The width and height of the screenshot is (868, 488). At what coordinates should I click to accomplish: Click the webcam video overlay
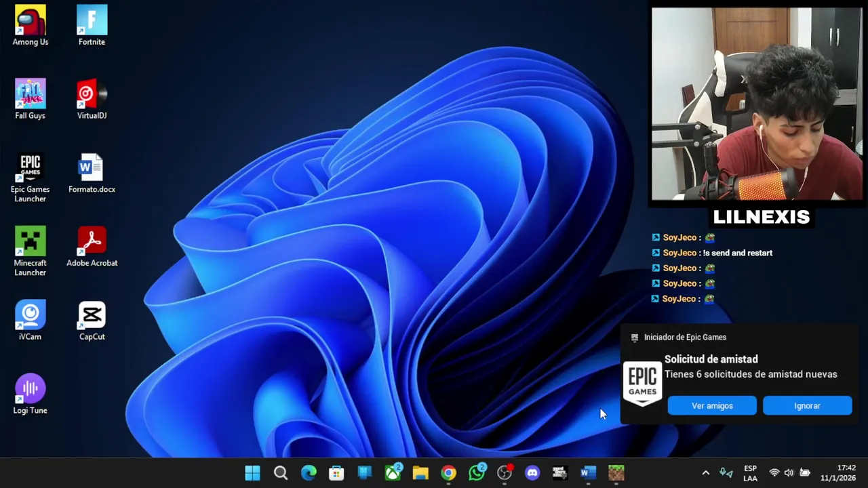[757, 104]
